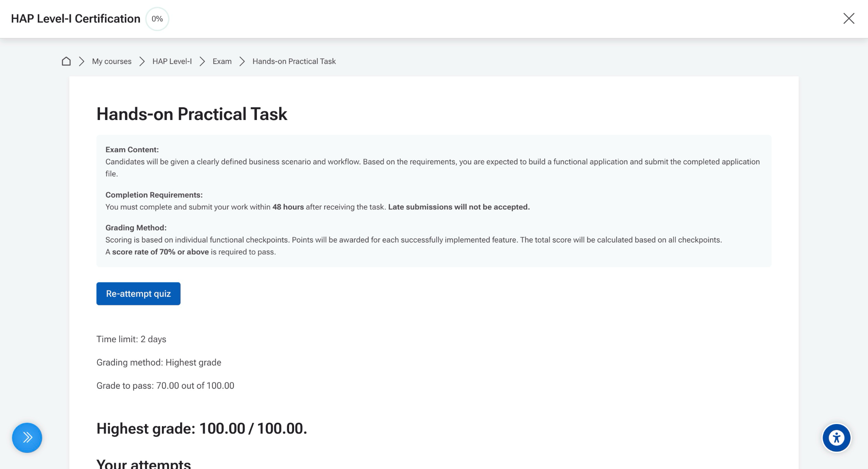
Task: Click chevron between HAP Level-I and Exam
Action: pos(202,61)
